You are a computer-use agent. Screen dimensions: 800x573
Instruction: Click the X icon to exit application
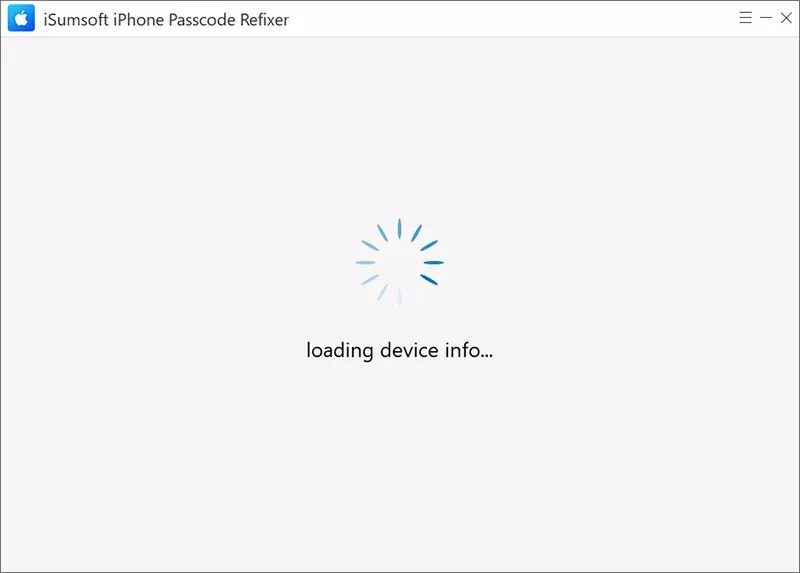tap(786, 18)
